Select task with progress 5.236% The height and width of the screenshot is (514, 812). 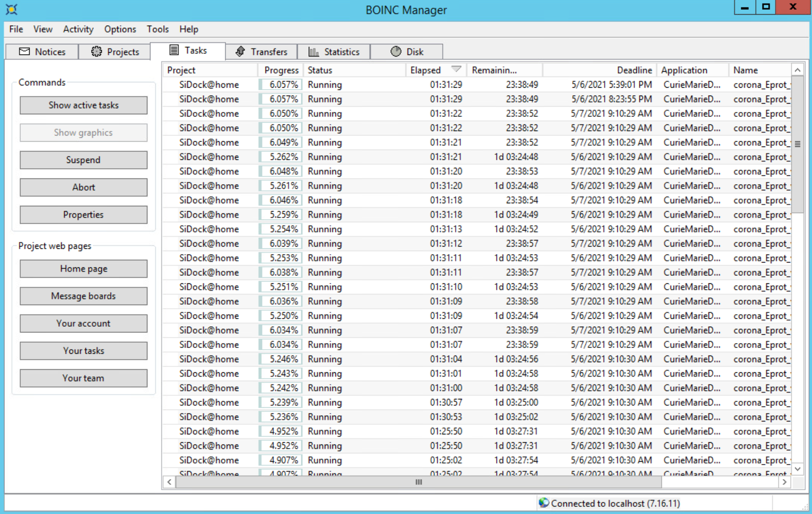pos(477,417)
